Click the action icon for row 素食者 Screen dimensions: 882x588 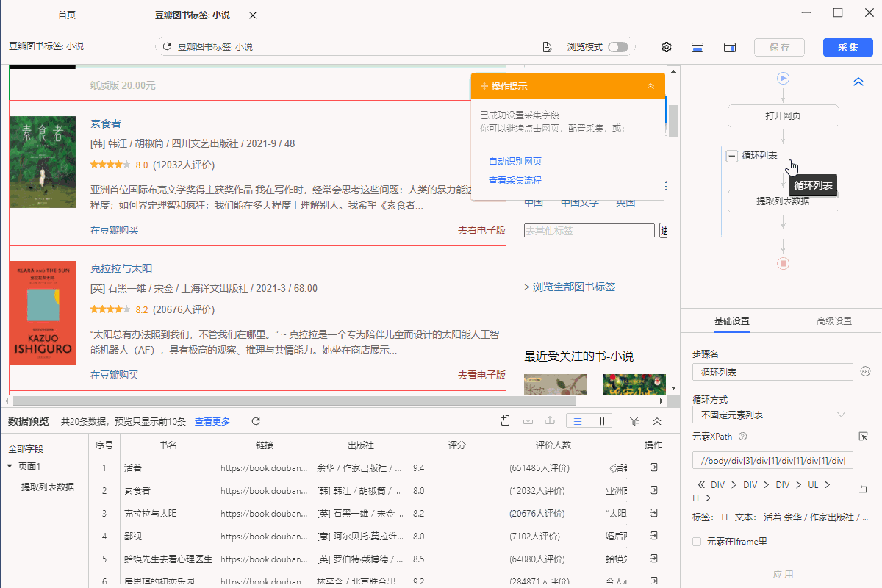[653, 490]
